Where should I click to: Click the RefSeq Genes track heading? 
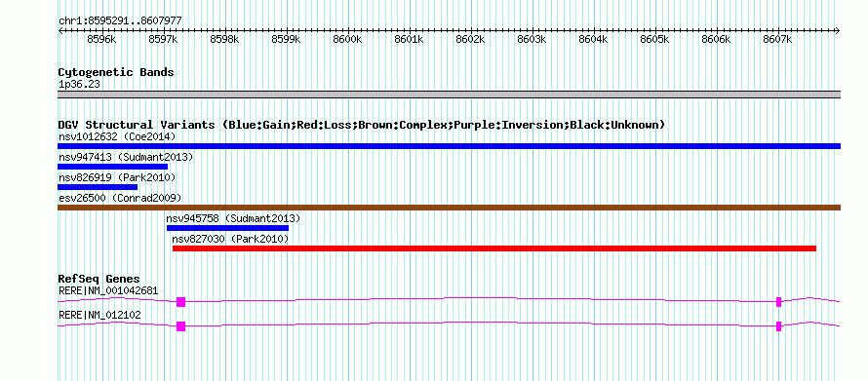pos(99,279)
